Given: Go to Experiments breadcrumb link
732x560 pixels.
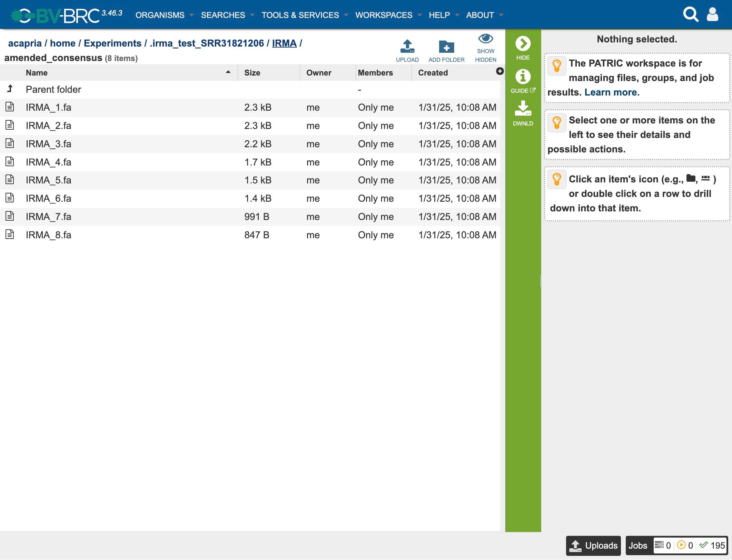Looking at the screenshot, I should tap(112, 43).
